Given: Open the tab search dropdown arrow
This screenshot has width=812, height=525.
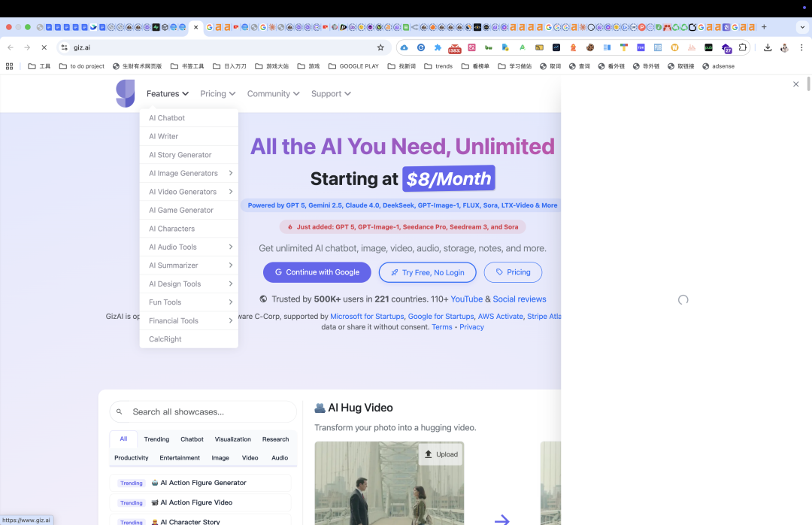Looking at the screenshot, I should 802,27.
